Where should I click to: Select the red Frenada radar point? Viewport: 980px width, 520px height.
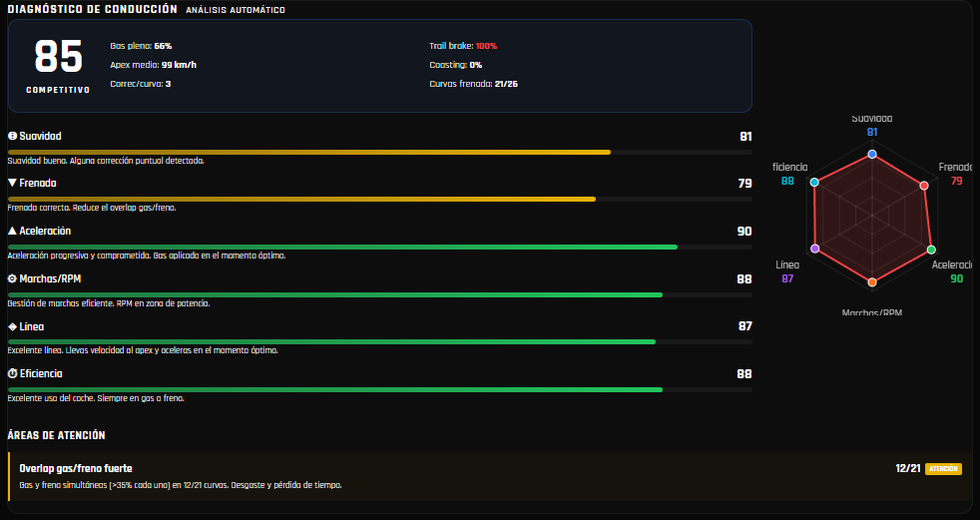924,186
